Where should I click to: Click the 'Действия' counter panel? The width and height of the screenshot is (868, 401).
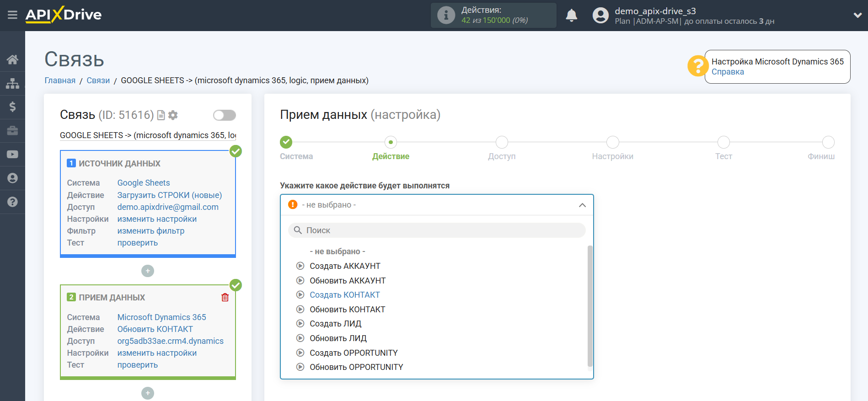pyautogui.click(x=493, y=15)
